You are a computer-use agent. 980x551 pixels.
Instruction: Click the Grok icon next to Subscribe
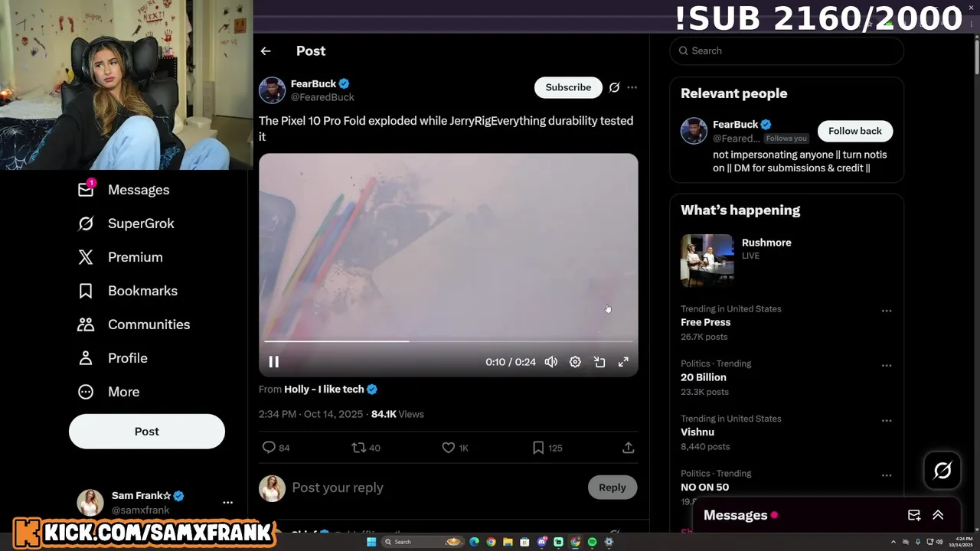(614, 87)
